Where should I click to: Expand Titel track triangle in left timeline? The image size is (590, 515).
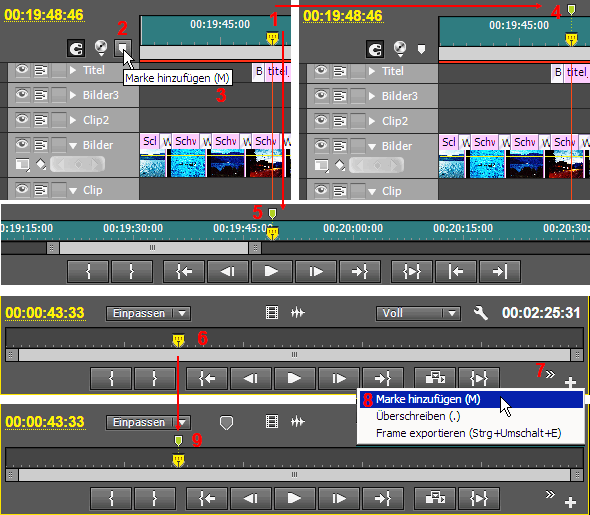[x=73, y=70]
